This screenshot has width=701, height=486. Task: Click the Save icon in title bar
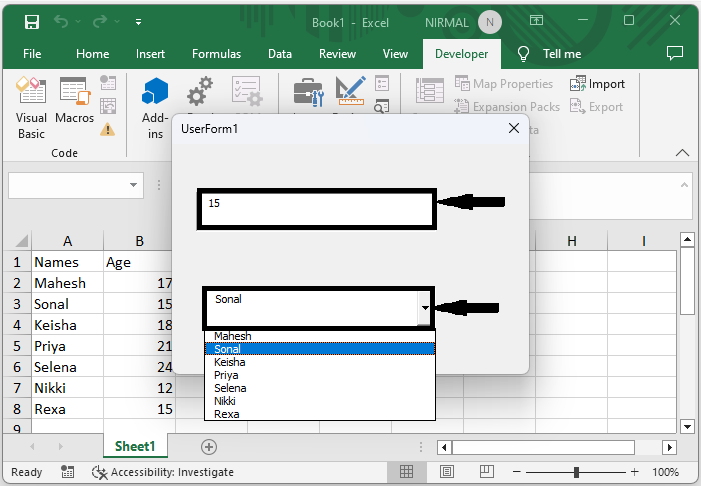[x=32, y=21]
